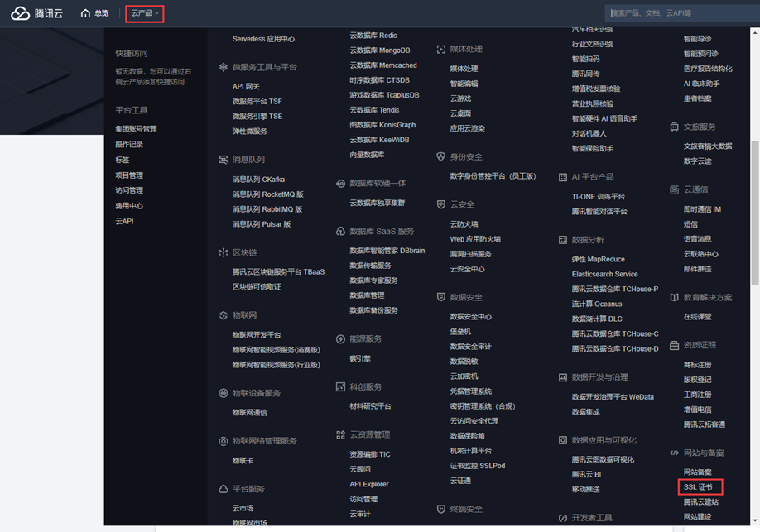Click the 数据库软硬一体 category icon
760x532 pixels.
pyautogui.click(x=340, y=183)
